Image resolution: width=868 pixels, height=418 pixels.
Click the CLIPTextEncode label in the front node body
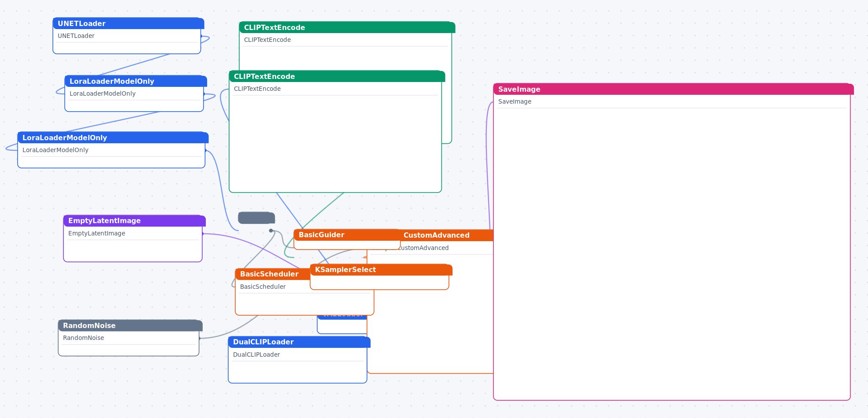257,89
